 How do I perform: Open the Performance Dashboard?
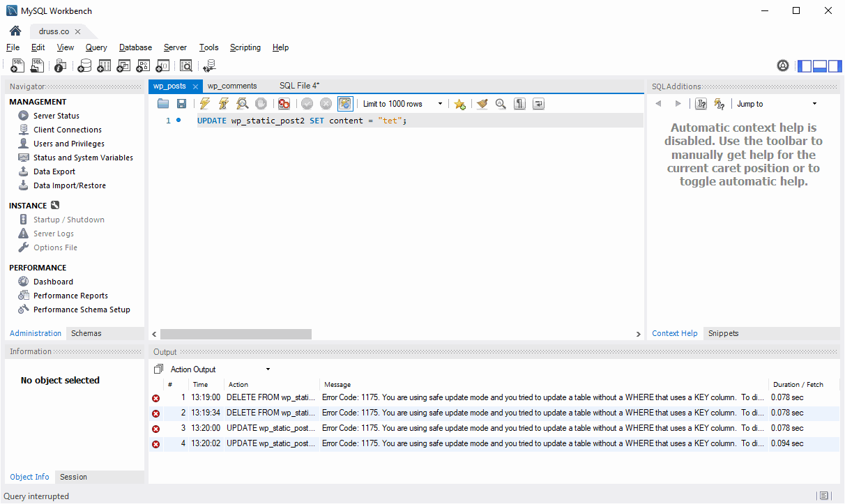click(x=52, y=281)
